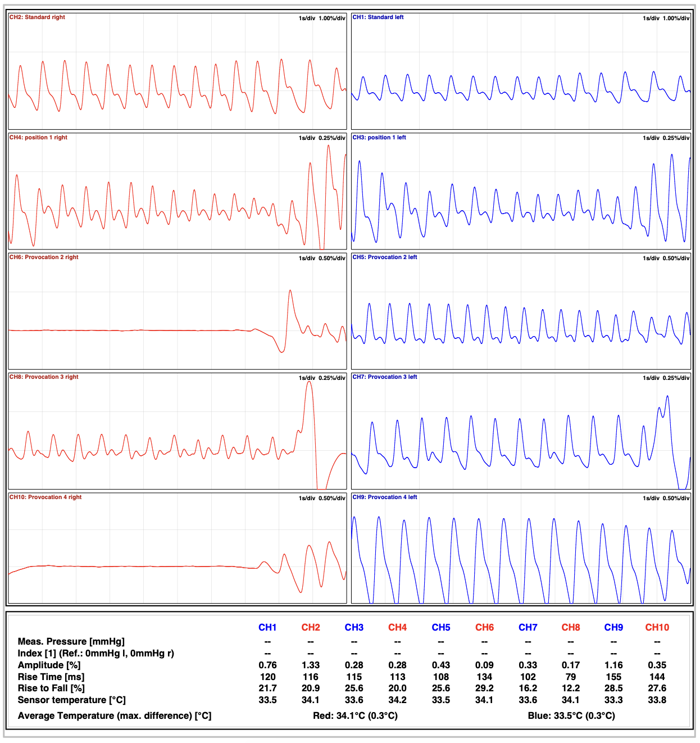The width and height of the screenshot is (700, 743).
Task: Select the CH2: Standard right channel label
Action: 36,17
